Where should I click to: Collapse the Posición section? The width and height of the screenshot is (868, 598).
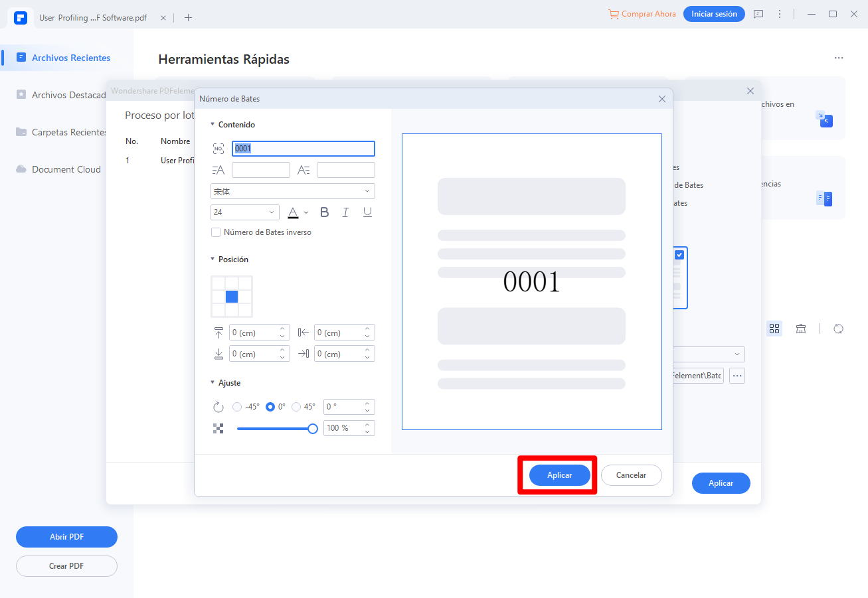pos(213,260)
